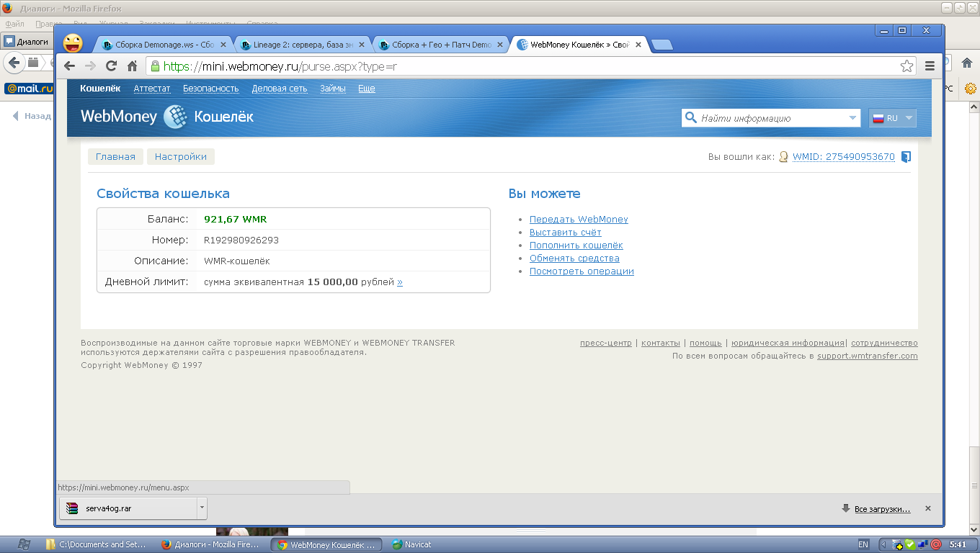Click Посмотреть операции link

point(582,271)
